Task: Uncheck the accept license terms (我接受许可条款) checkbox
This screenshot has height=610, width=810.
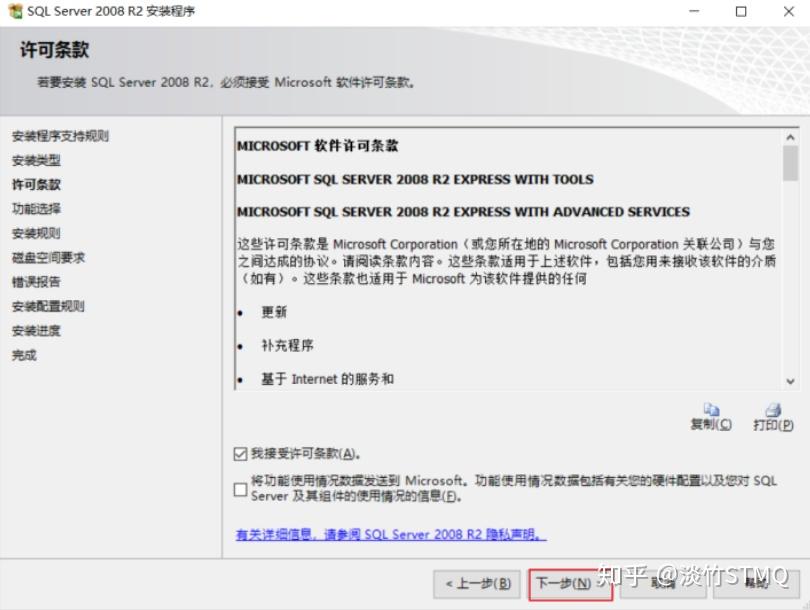Action: [240, 454]
